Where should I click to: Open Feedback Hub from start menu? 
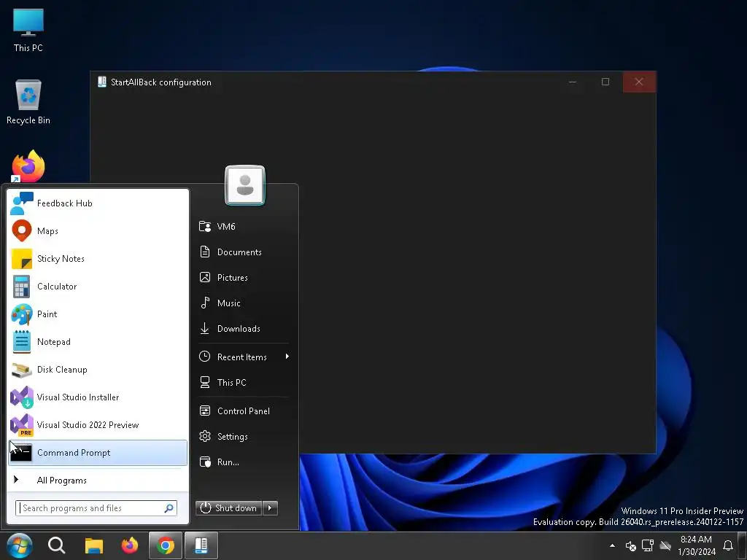98,203
